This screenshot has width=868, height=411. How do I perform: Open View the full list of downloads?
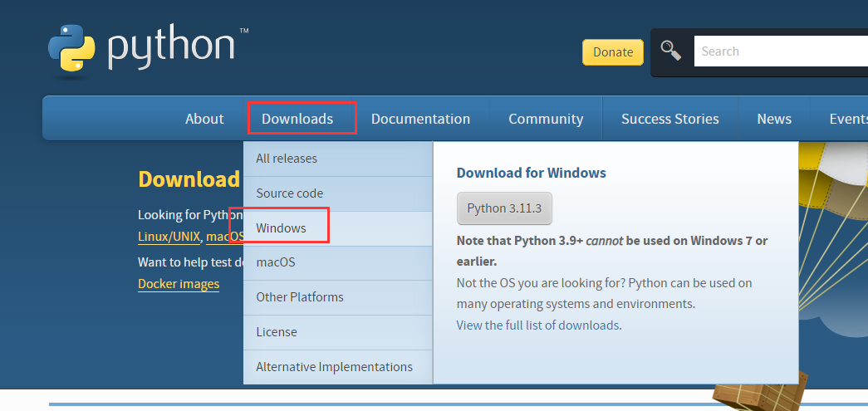click(x=537, y=325)
